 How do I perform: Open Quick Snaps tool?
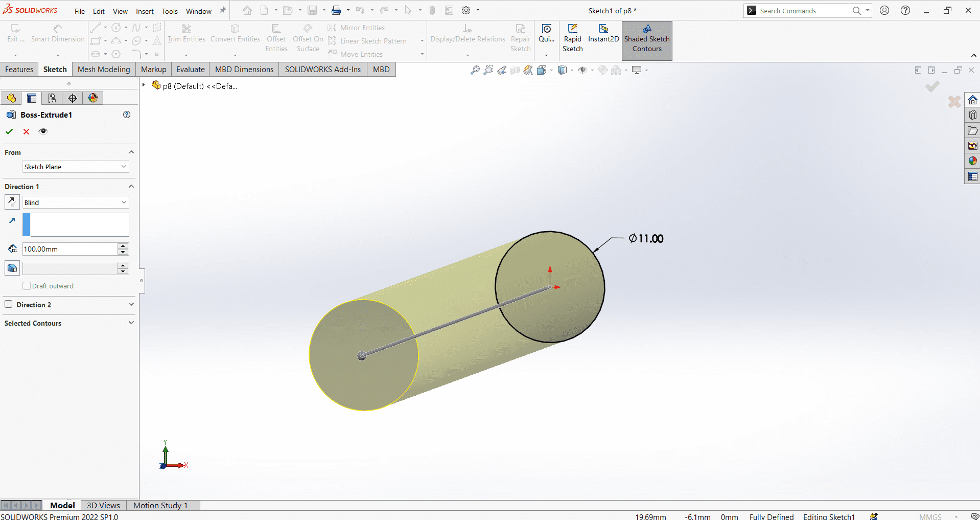(546, 34)
